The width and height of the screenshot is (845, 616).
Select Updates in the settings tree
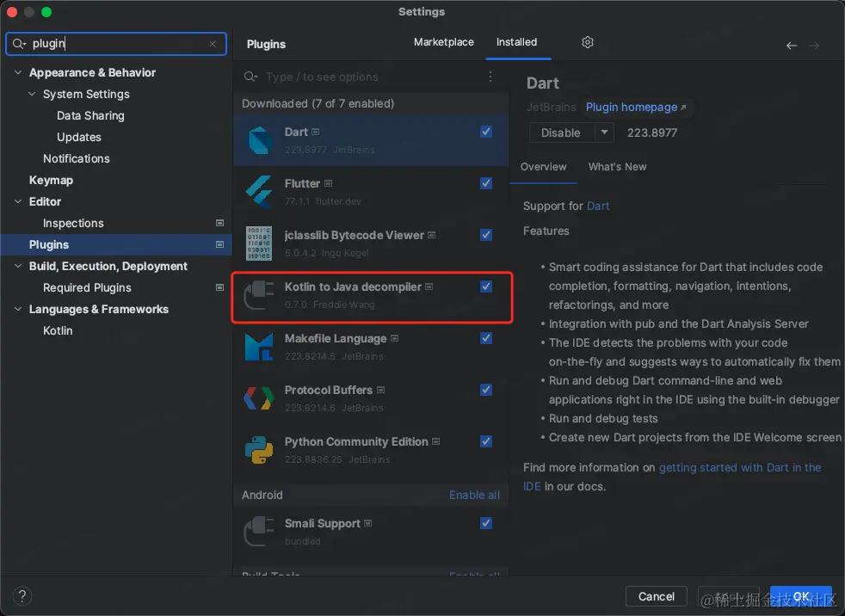coord(78,137)
